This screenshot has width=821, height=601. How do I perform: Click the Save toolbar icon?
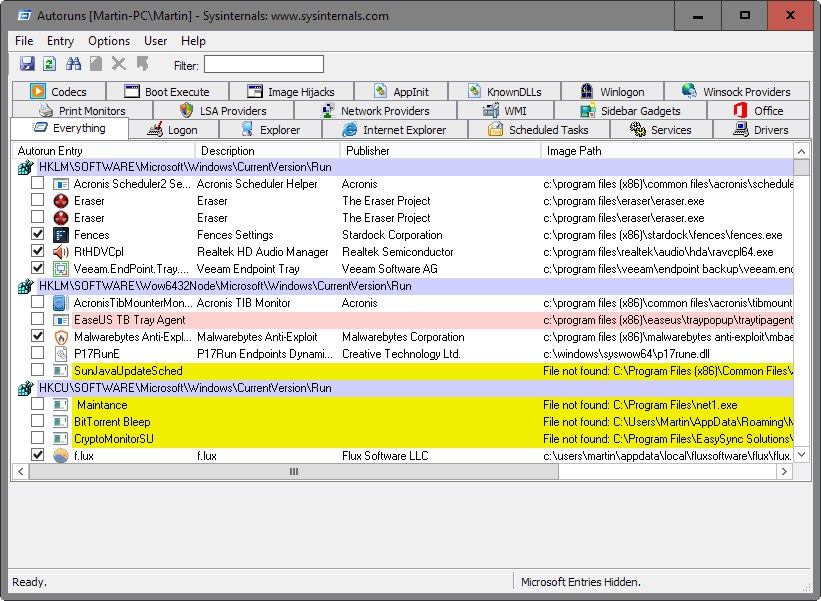[27, 64]
